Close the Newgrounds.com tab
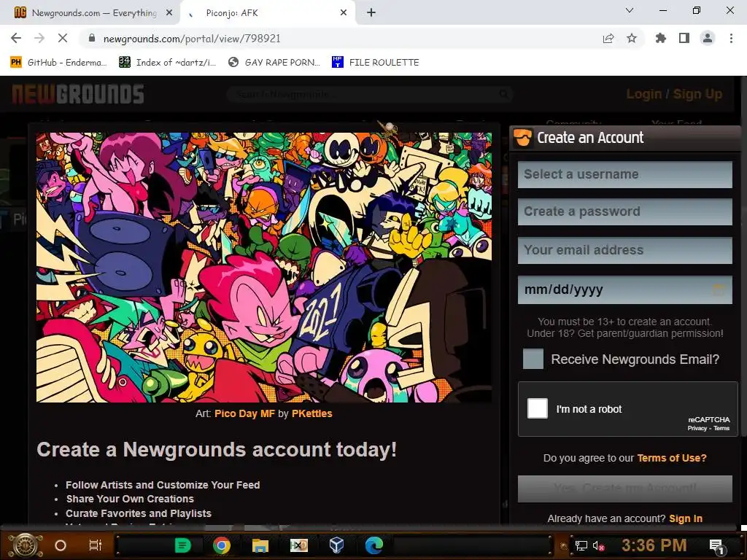This screenshot has width=747, height=560. point(169,13)
